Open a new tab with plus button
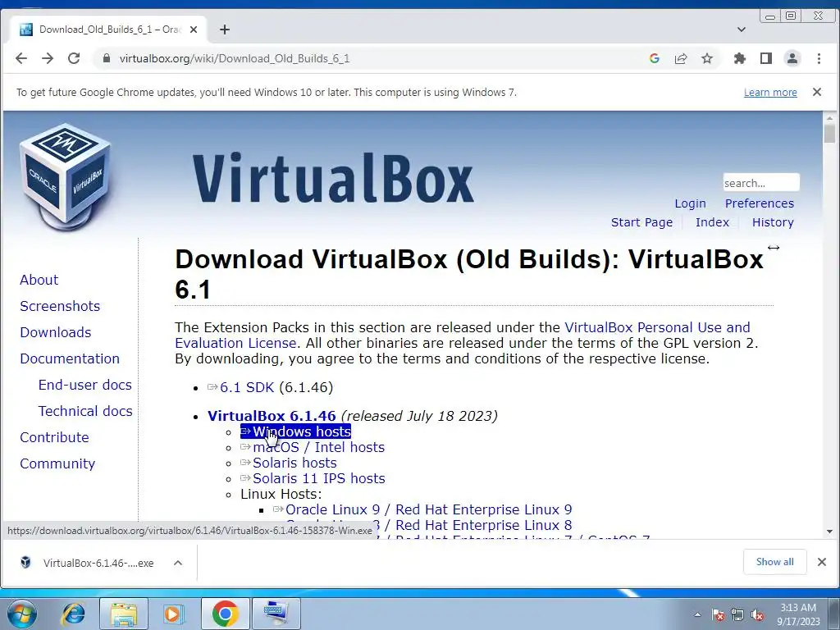840x630 pixels. (225, 30)
